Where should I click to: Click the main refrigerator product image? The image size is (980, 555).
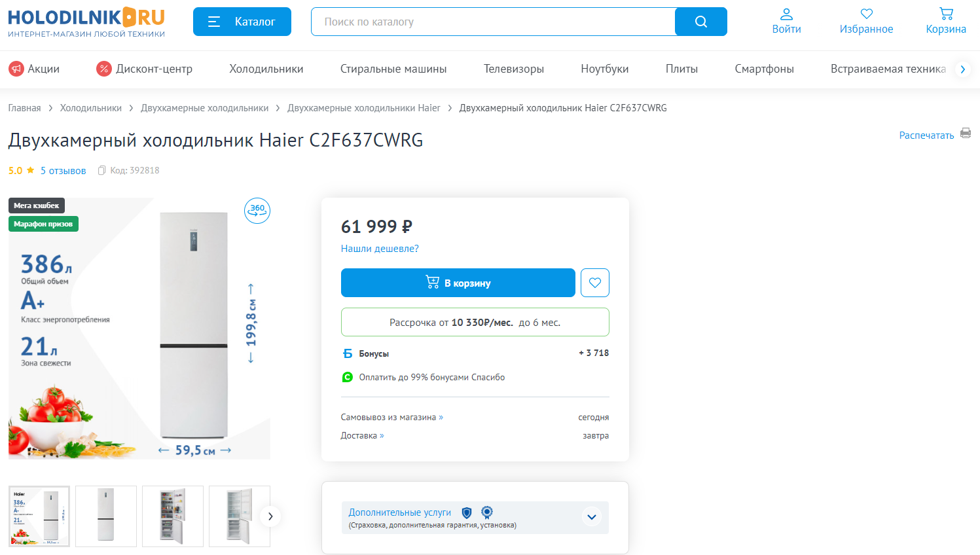click(x=139, y=328)
